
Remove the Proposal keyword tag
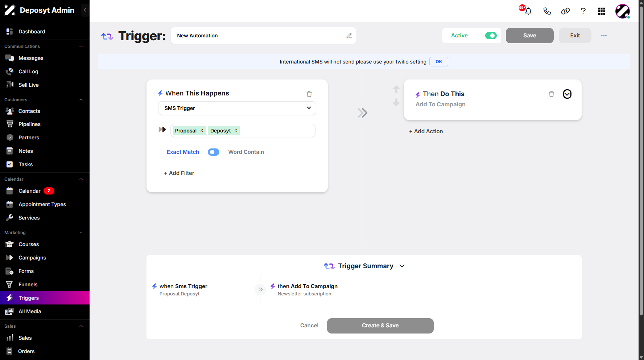point(202,131)
